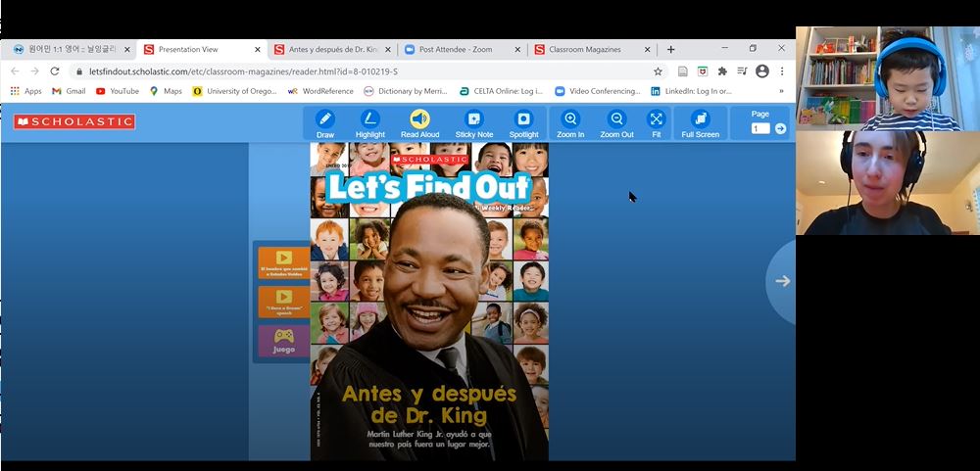Open the Video Conferencing bookmark
The image size is (980, 471).
598,91
